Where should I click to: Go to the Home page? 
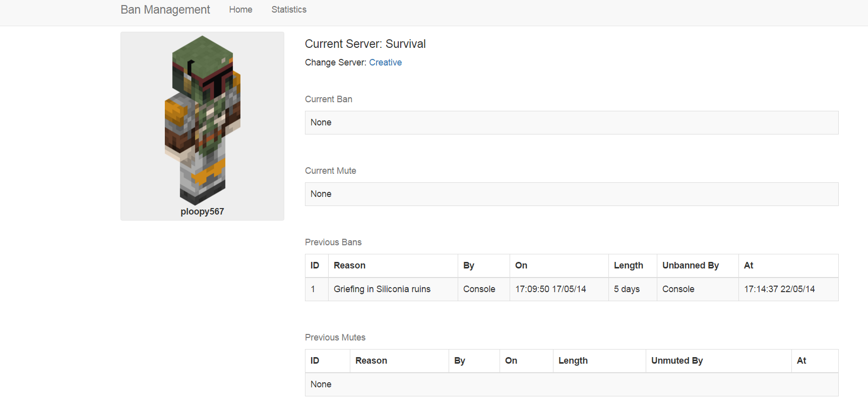240,10
